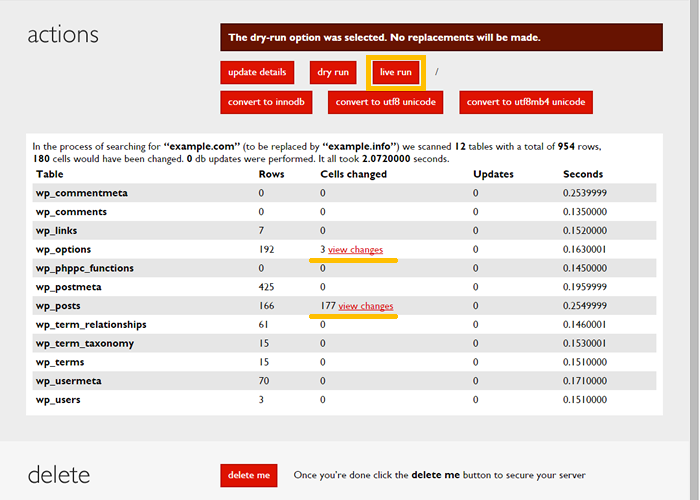Click the Cells changed column header
This screenshot has width=700, height=500.
click(x=353, y=174)
